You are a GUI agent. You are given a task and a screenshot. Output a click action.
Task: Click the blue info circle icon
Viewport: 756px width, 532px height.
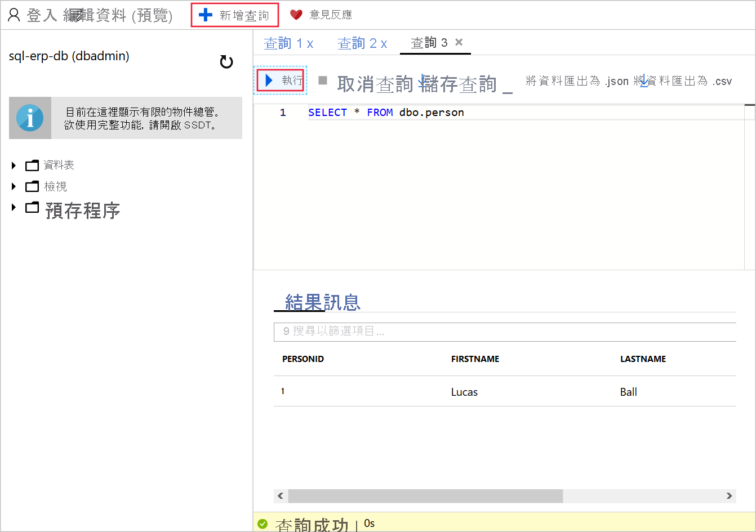[30, 118]
